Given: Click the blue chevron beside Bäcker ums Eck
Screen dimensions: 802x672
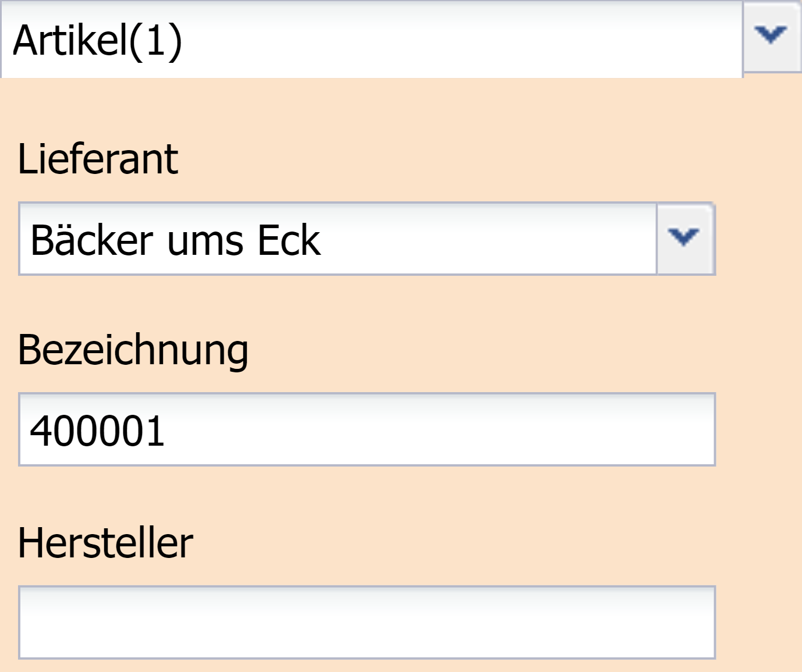Looking at the screenshot, I should pos(684,236).
